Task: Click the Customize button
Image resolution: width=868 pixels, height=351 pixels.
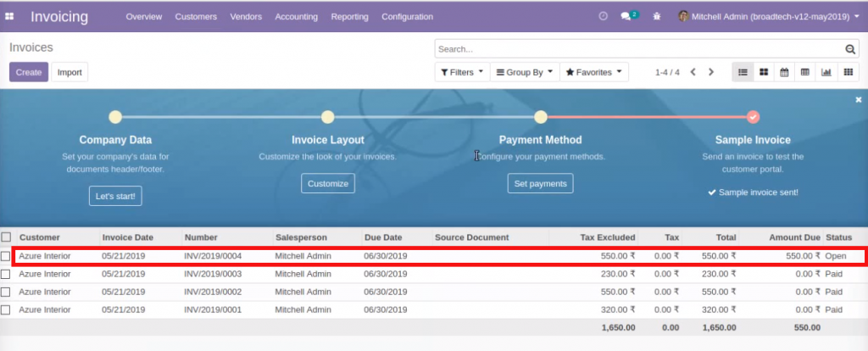Action: pyautogui.click(x=328, y=183)
